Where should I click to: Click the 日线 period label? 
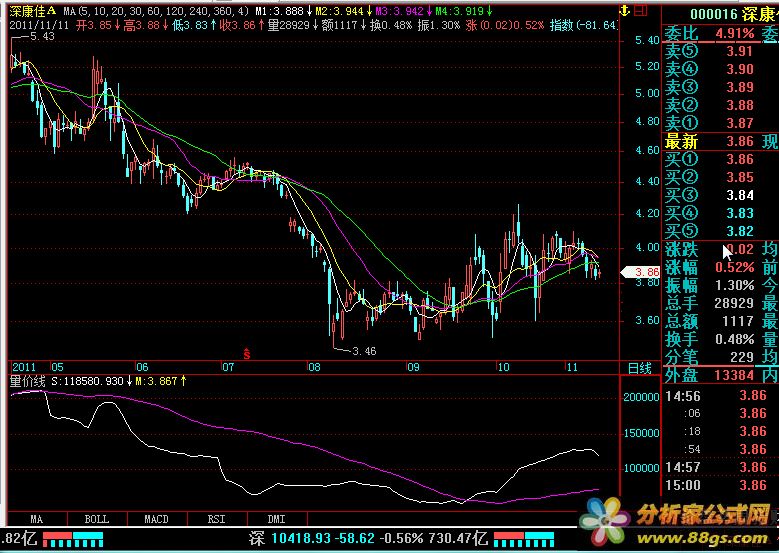tap(639, 368)
